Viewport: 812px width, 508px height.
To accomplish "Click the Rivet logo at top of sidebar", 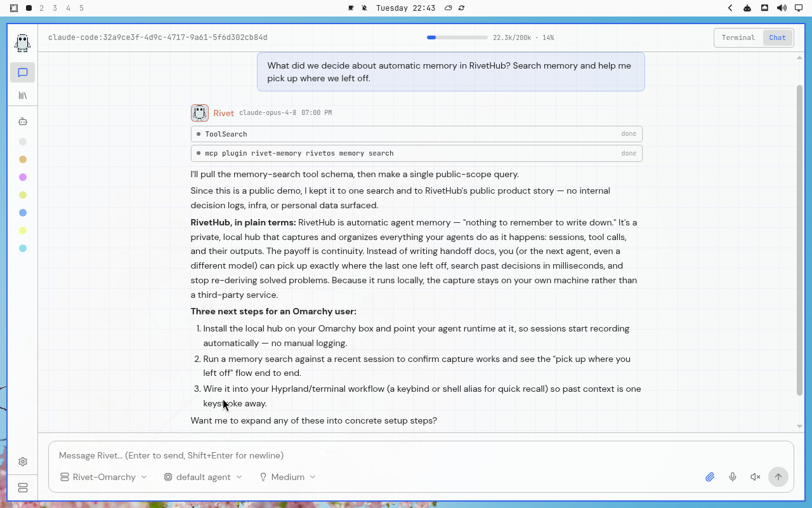I will tap(23, 43).
